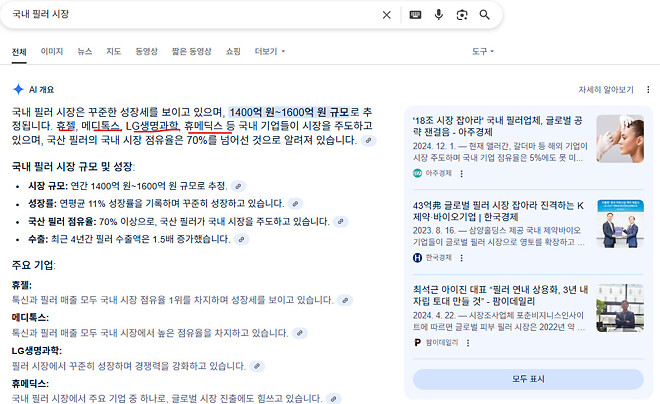Click the bold LG생명과학: company name

(x=37, y=351)
